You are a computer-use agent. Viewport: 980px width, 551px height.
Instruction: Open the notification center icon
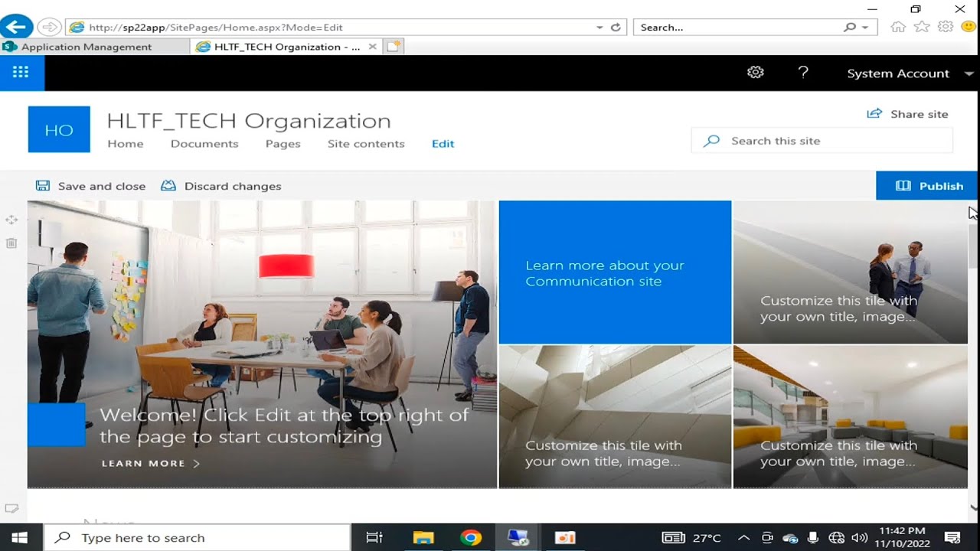click(952, 538)
